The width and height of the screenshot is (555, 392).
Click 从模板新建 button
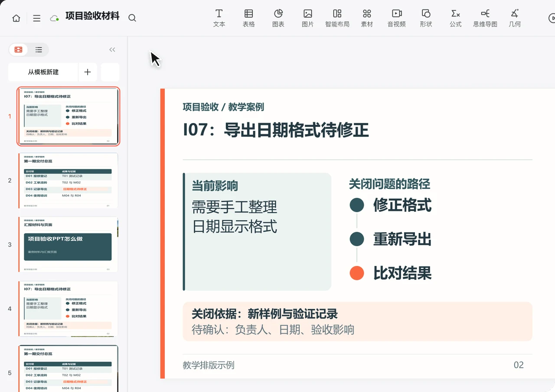[x=43, y=72]
